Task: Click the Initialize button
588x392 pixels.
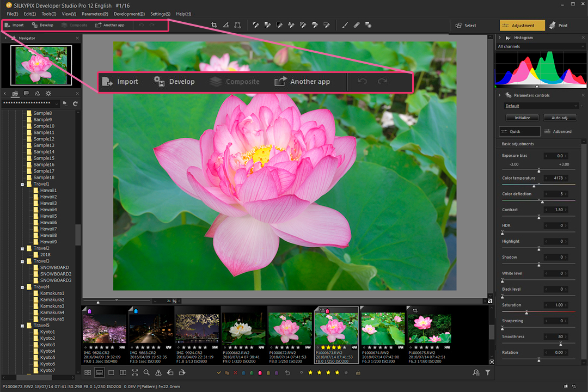Action: (522, 118)
